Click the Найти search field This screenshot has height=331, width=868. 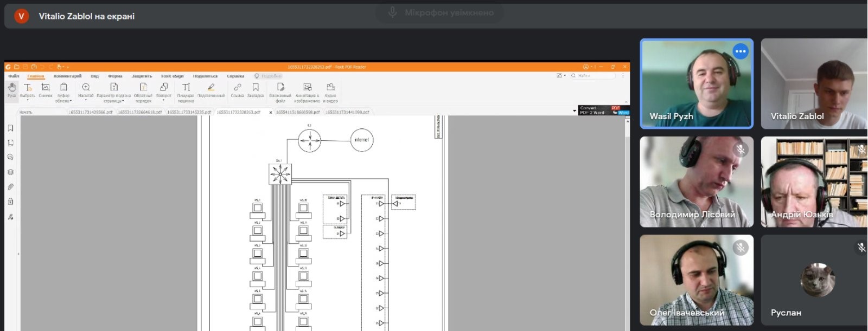[593, 76]
